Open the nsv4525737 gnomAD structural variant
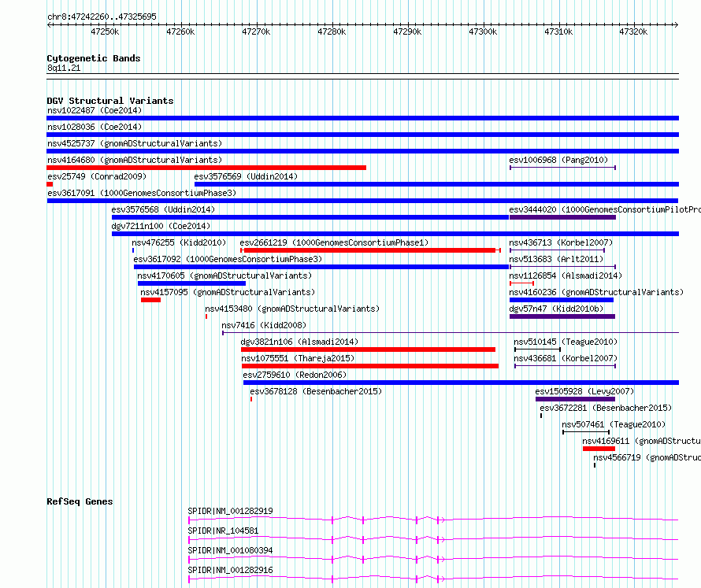 [362, 151]
